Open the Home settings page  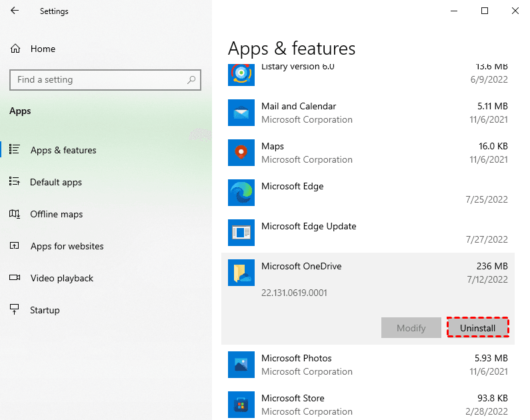coord(43,49)
